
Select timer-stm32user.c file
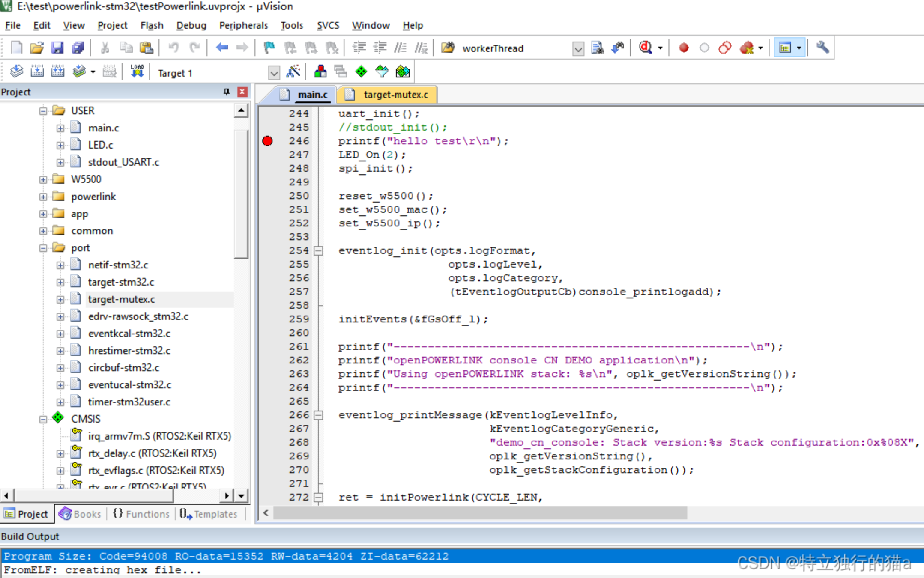point(129,402)
